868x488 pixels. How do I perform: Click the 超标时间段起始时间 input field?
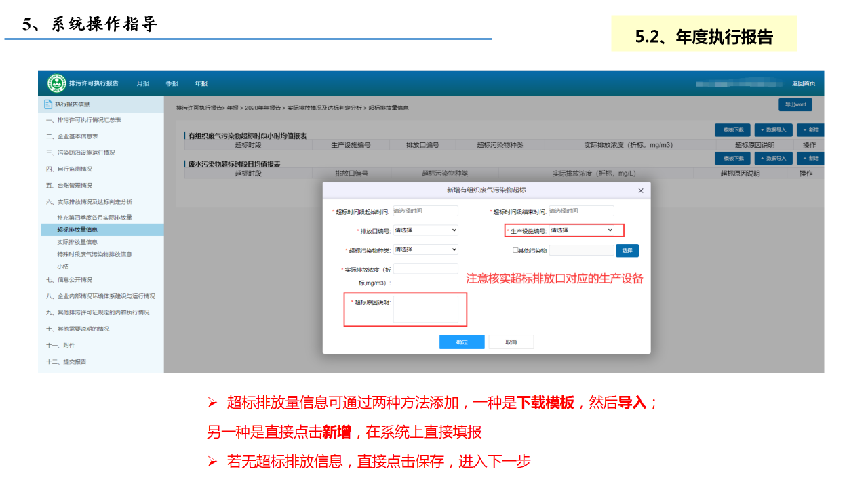pyautogui.click(x=425, y=211)
